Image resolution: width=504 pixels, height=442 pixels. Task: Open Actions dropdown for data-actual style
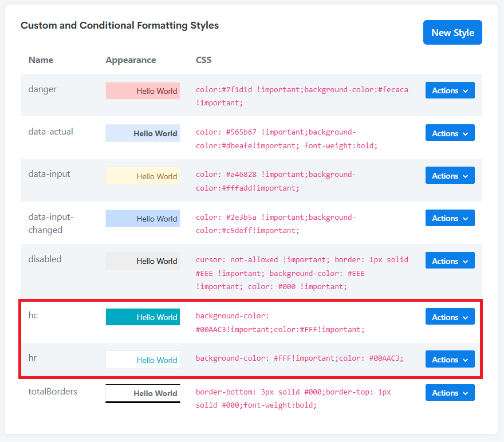click(450, 133)
